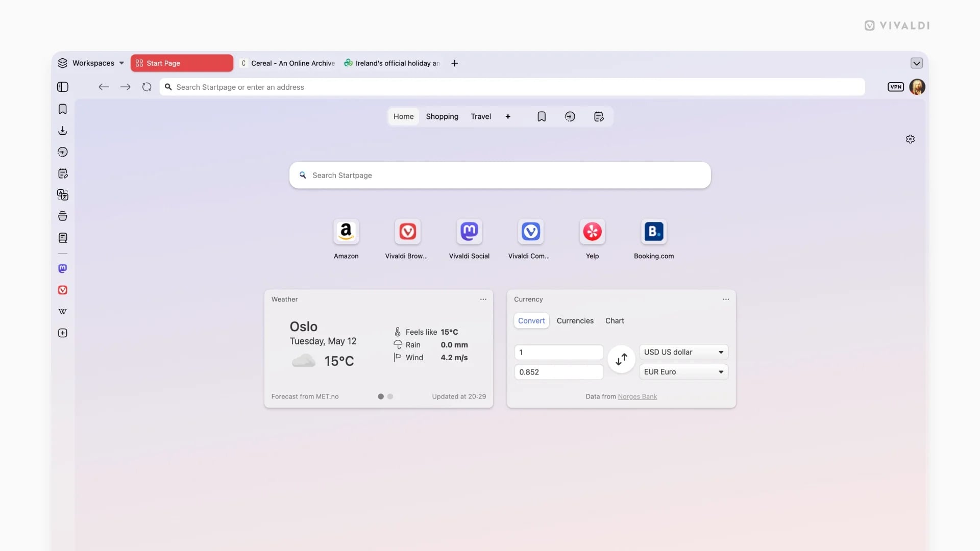Open the Bookmarks panel in sidebar
This screenshot has width=980, height=551.
point(63,109)
